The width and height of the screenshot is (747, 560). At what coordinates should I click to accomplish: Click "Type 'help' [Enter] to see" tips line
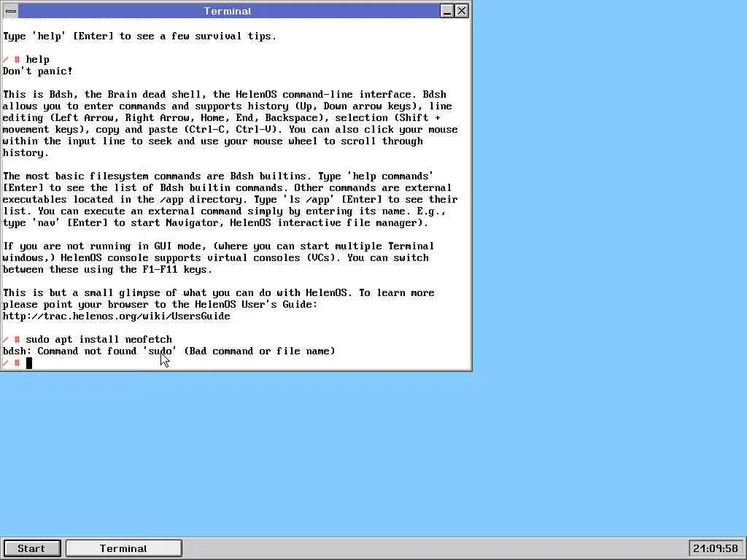click(x=139, y=36)
